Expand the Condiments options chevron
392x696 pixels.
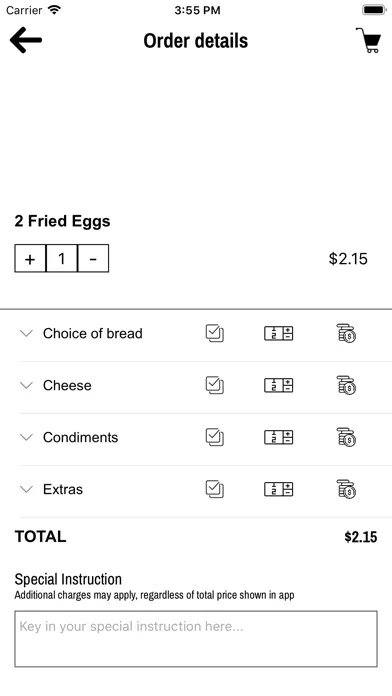pyautogui.click(x=27, y=437)
